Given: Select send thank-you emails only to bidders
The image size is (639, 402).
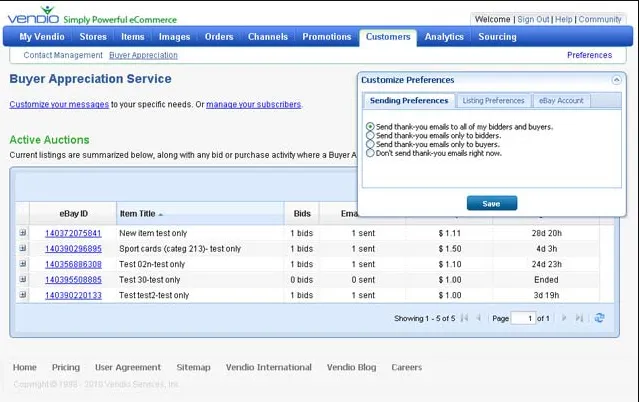Looking at the screenshot, I should 370,135.
